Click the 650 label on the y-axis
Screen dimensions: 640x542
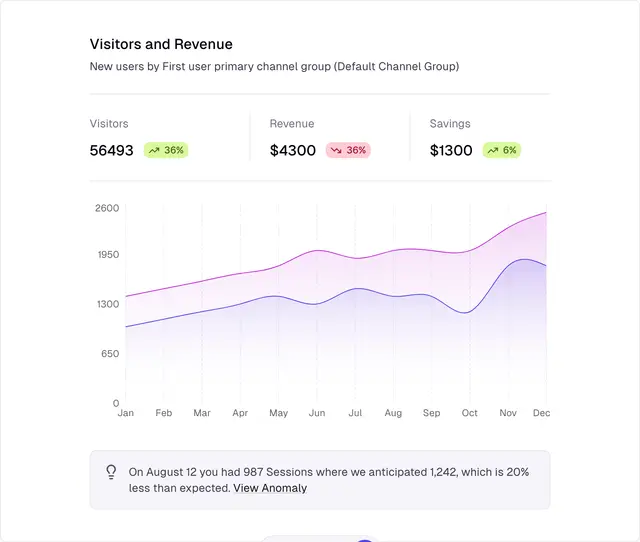(109, 353)
